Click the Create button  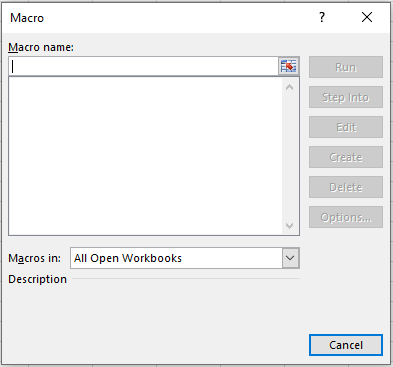[346, 157]
